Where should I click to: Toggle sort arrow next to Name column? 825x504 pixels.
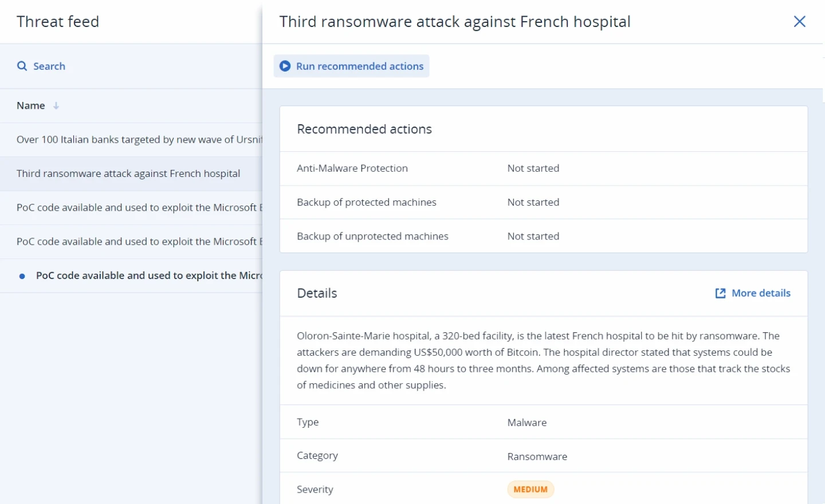click(56, 105)
